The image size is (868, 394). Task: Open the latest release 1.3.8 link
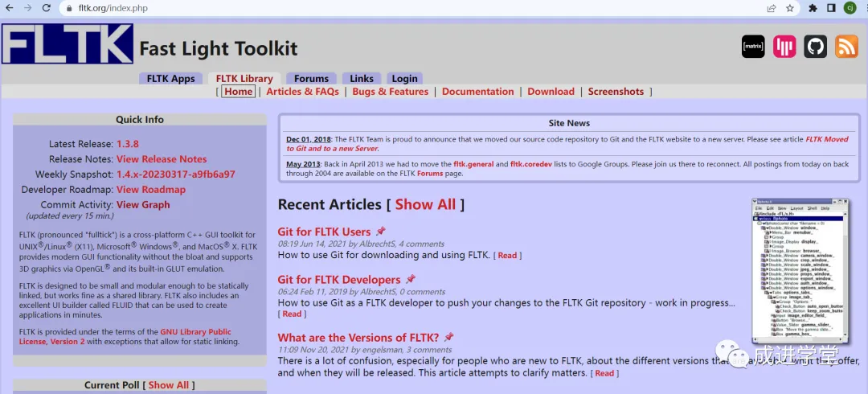127,144
